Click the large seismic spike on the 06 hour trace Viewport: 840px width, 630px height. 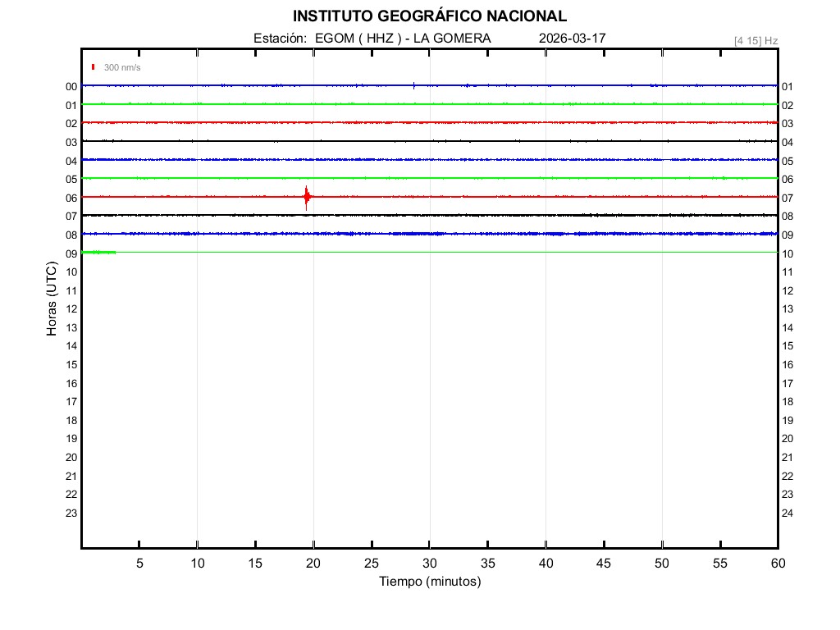(307, 197)
